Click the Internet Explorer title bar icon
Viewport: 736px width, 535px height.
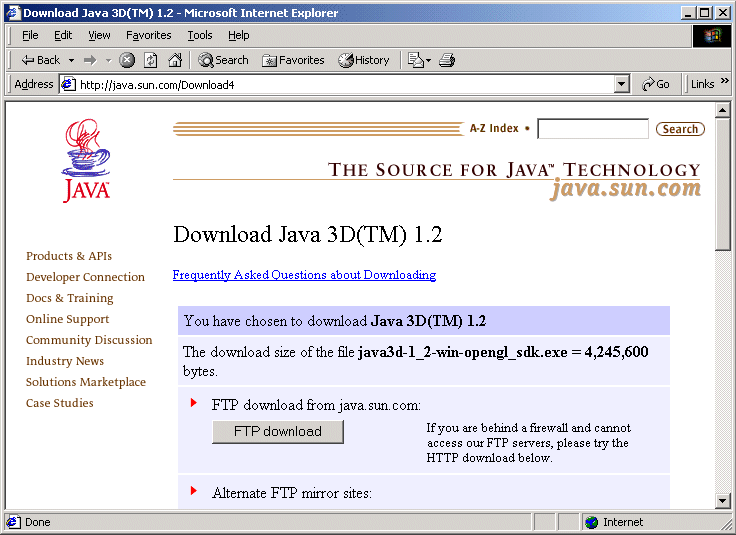13,13
